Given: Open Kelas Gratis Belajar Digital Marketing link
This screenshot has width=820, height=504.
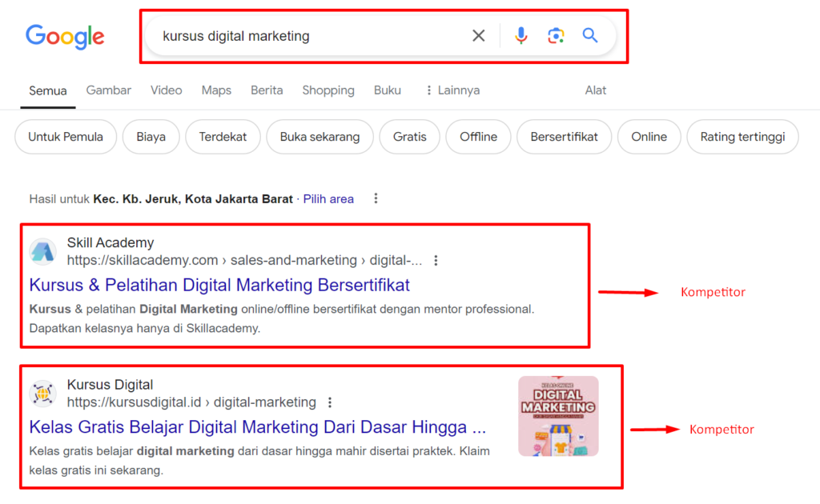Looking at the screenshot, I should pyautogui.click(x=257, y=427).
